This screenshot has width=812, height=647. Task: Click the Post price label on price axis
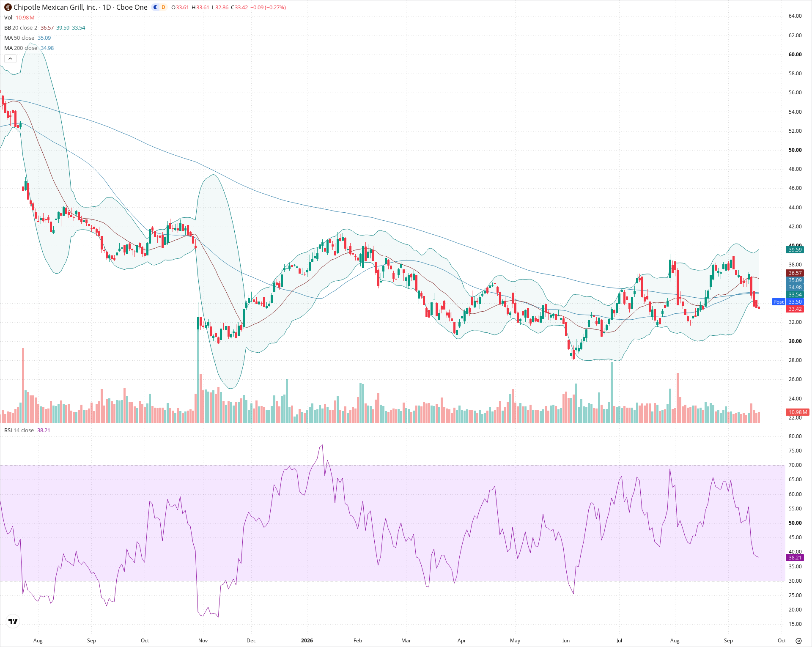pos(778,302)
